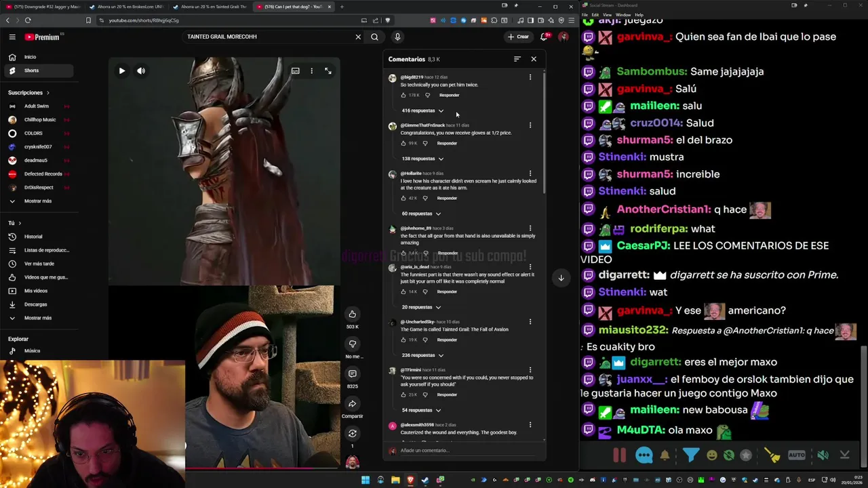Viewport: 868px width, 488px height.
Task: Clear the search box text
Action: point(358,37)
